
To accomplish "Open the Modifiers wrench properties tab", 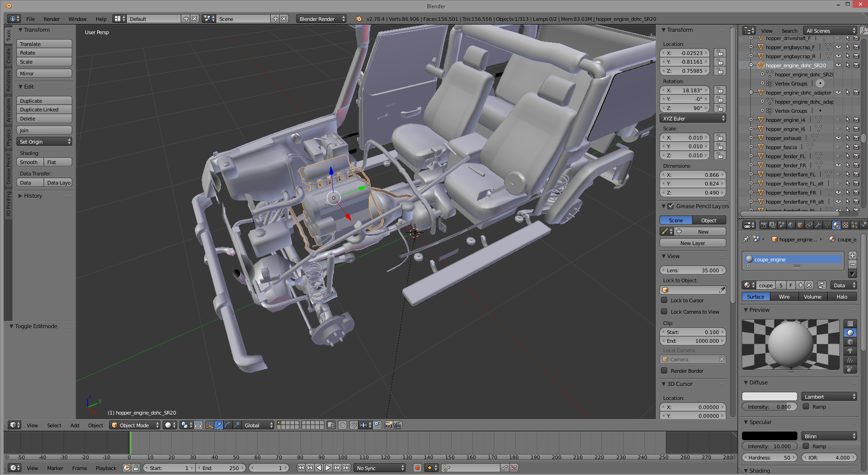I will click(818, 225).
